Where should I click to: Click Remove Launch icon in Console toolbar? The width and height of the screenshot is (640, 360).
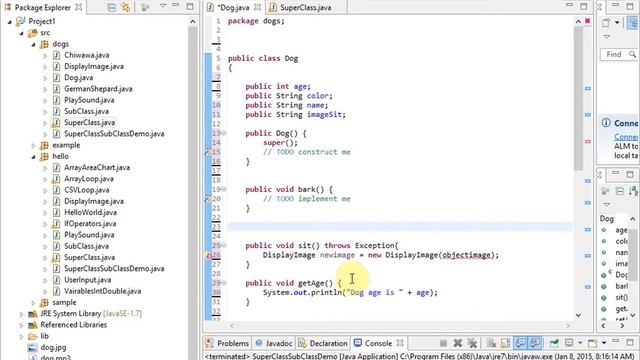[458, 343]
